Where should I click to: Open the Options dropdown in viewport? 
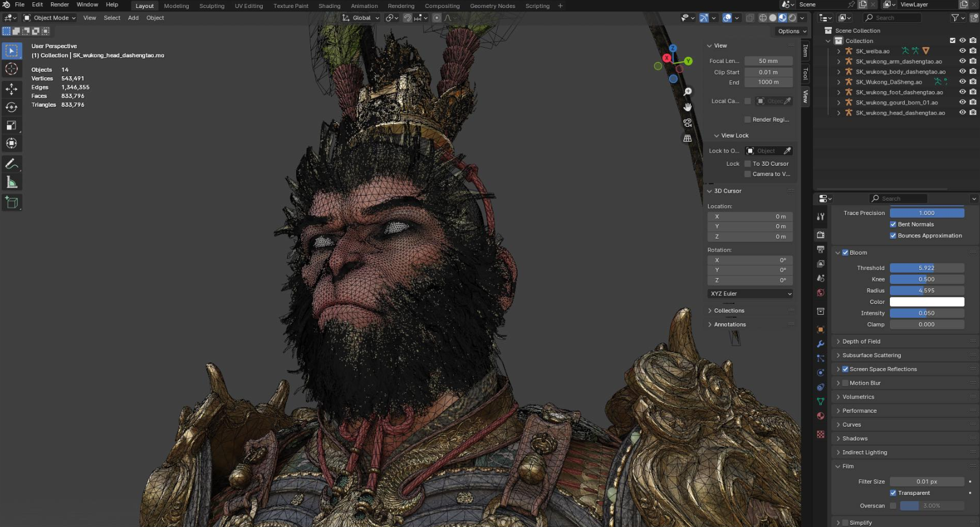pyautogui.click(x=792, y=31)
